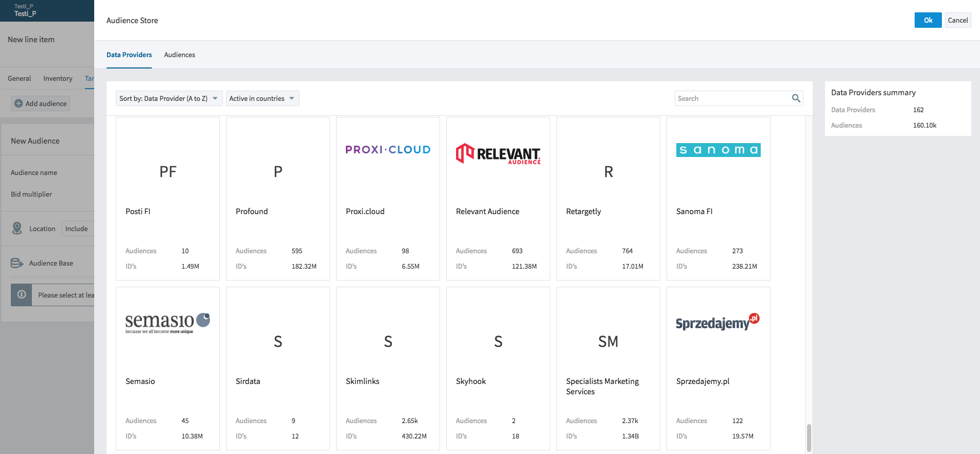Click the S placeholder icon for Skimlinks
This screenshot has width=980, height=454.
pyautogui.click(x=388, y=342)
